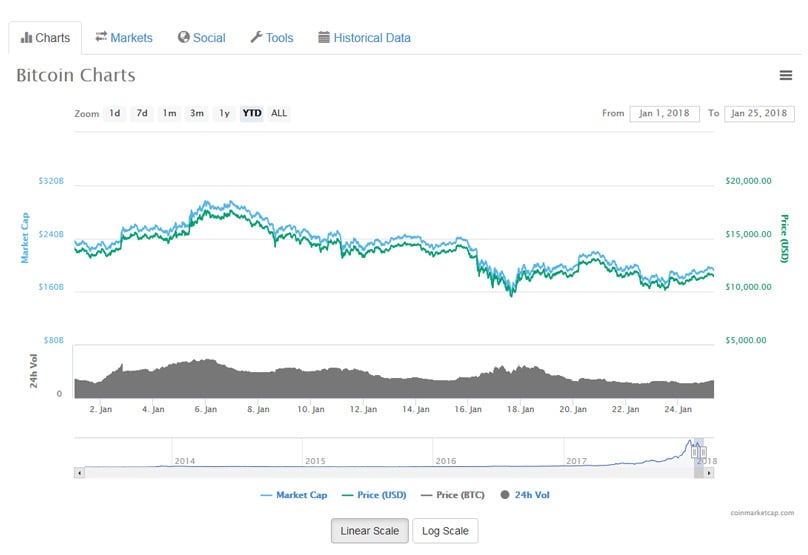Switch to Log Scale
This screenshot has width=808, height=555.
click(445, 531)
